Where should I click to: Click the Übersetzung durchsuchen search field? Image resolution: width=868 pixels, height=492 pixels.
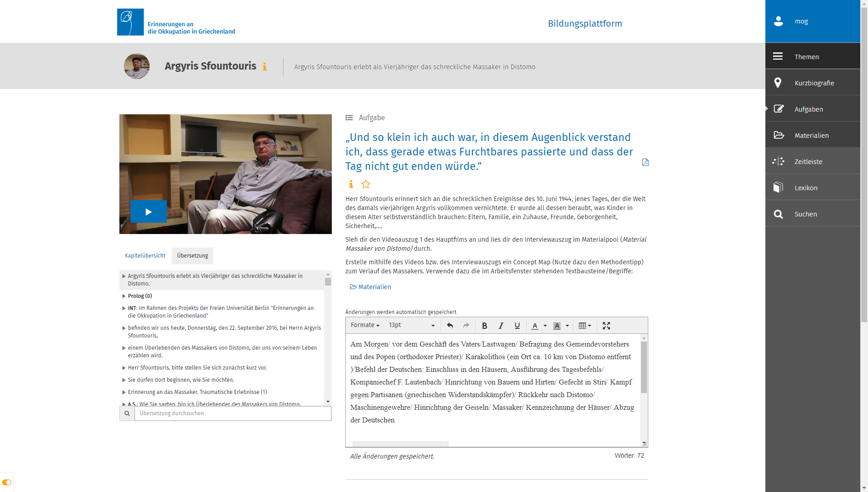click(233, 413)
